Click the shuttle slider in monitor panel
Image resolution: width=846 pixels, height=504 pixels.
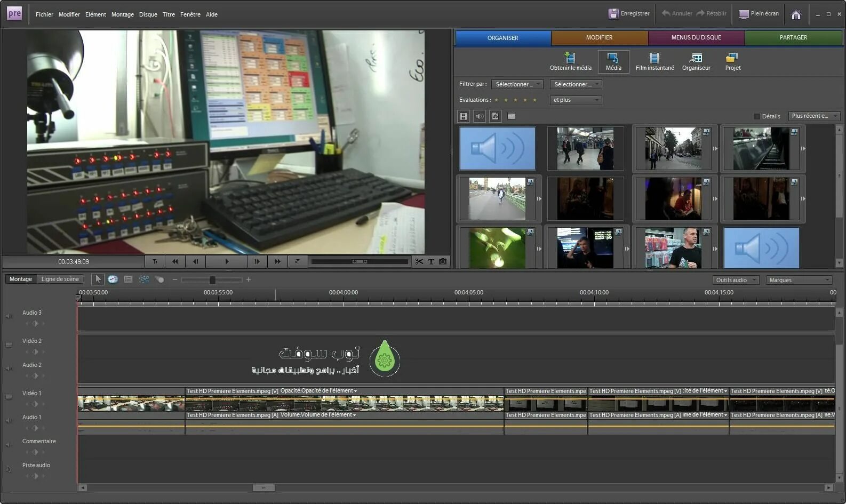(360, 261)
